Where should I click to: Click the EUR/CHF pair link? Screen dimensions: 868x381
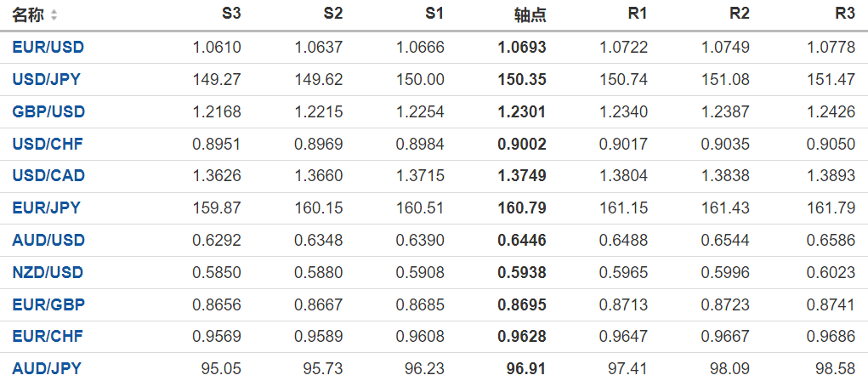[x=48, y=336]
